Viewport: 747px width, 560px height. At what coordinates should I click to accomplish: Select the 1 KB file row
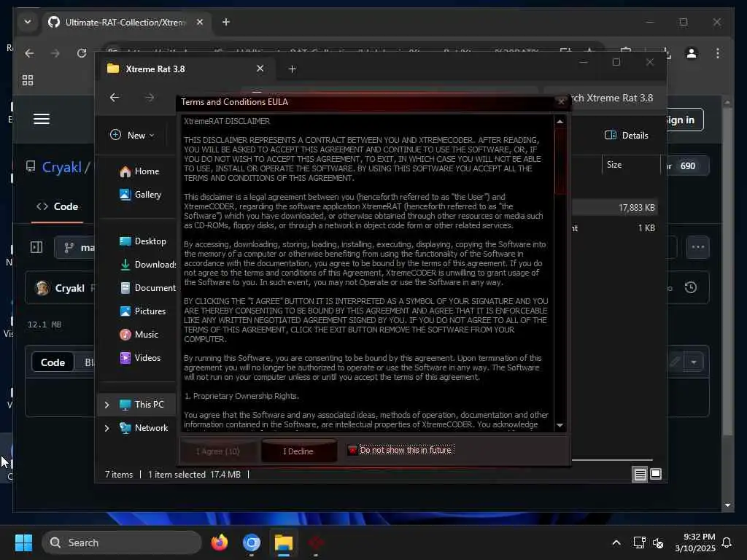tap(614, 228)
